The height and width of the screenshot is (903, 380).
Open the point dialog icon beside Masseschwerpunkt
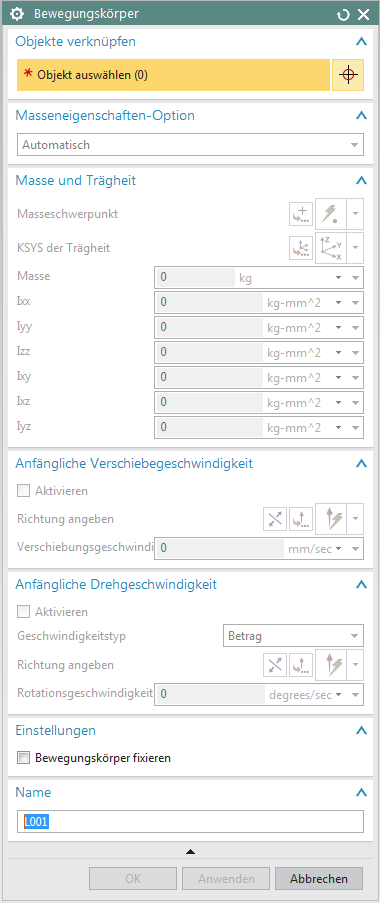pyautogui.click(x=300, y=214)
